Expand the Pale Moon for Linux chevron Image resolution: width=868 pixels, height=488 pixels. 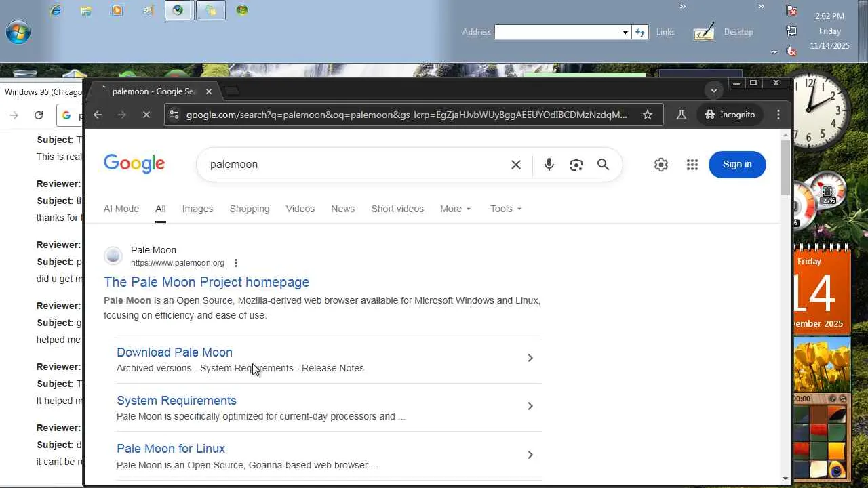click(530, 454)
